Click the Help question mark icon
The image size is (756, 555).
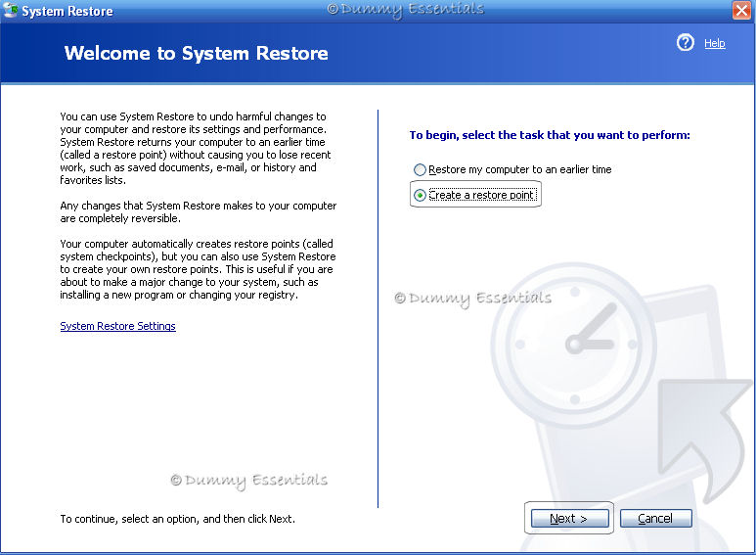coord(686,43)
